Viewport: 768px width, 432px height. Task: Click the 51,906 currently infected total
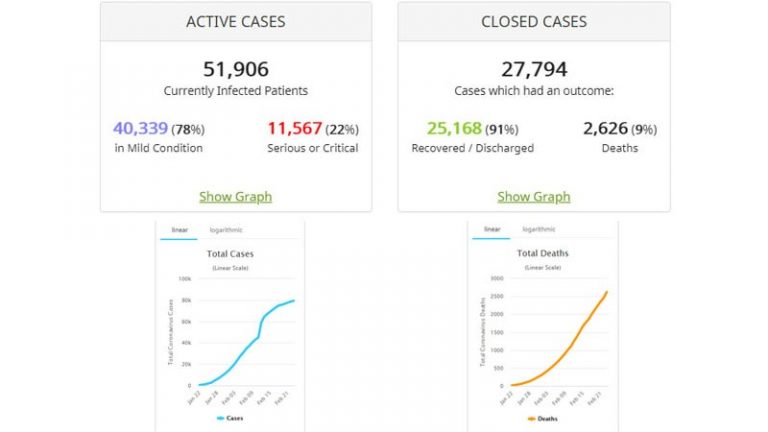point(235,70)
